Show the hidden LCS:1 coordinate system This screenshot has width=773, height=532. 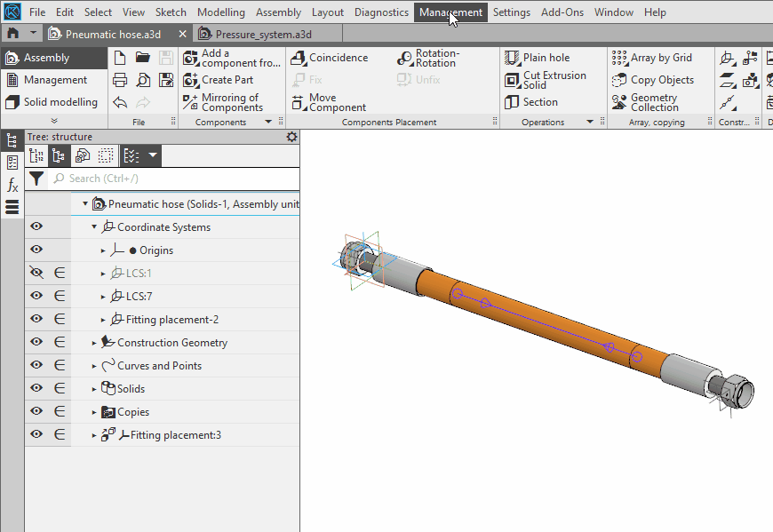point(36,274)
